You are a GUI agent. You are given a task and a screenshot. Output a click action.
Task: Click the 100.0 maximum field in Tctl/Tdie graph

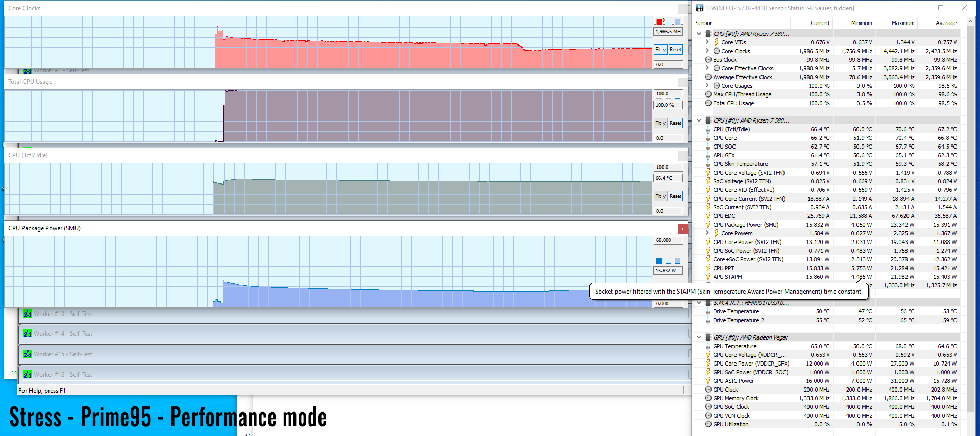click(669, 167)
